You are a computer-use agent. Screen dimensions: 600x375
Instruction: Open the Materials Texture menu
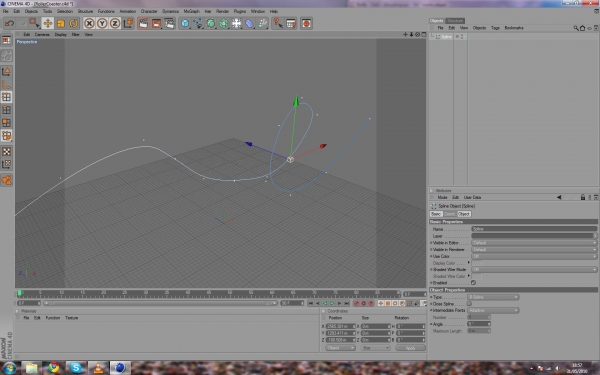tap(72, 318)
